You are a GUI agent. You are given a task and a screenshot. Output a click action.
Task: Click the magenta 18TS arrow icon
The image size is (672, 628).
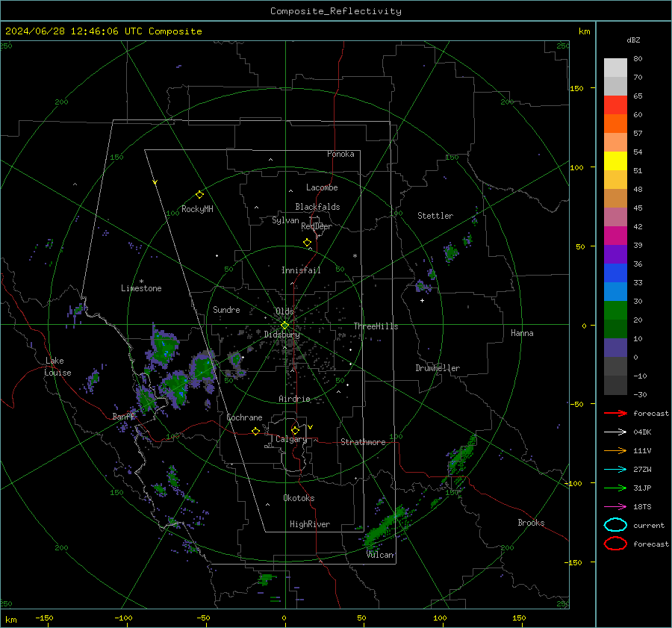615,507
